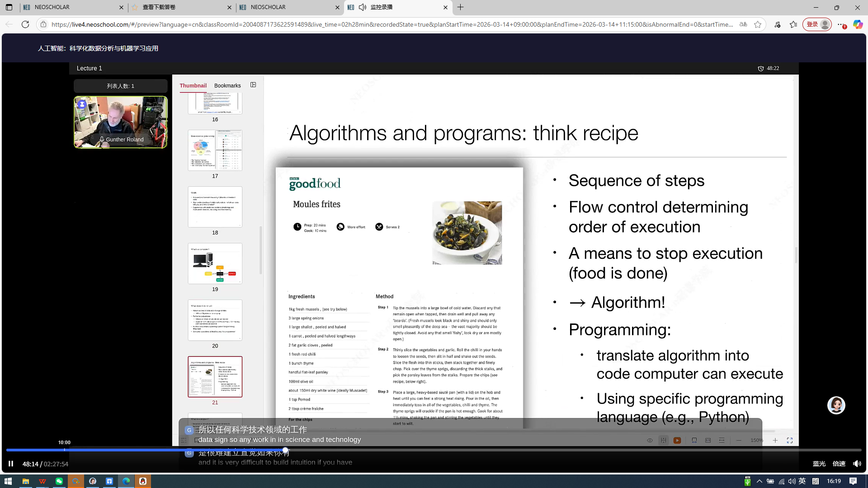Click the 1:1 actual size icon
Image resolution: width=868 pixels, height=488 pixels.
coord(708,440)
